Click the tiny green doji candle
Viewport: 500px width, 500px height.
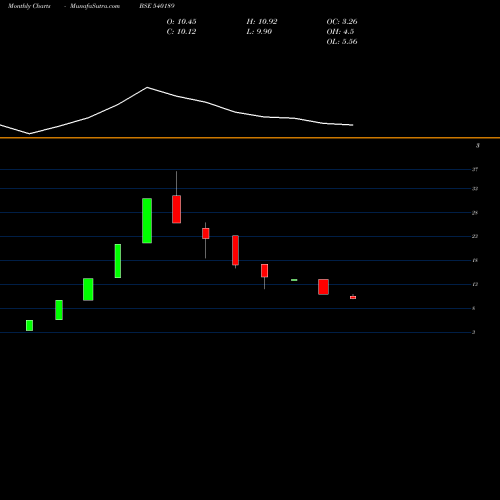(294, 280)
